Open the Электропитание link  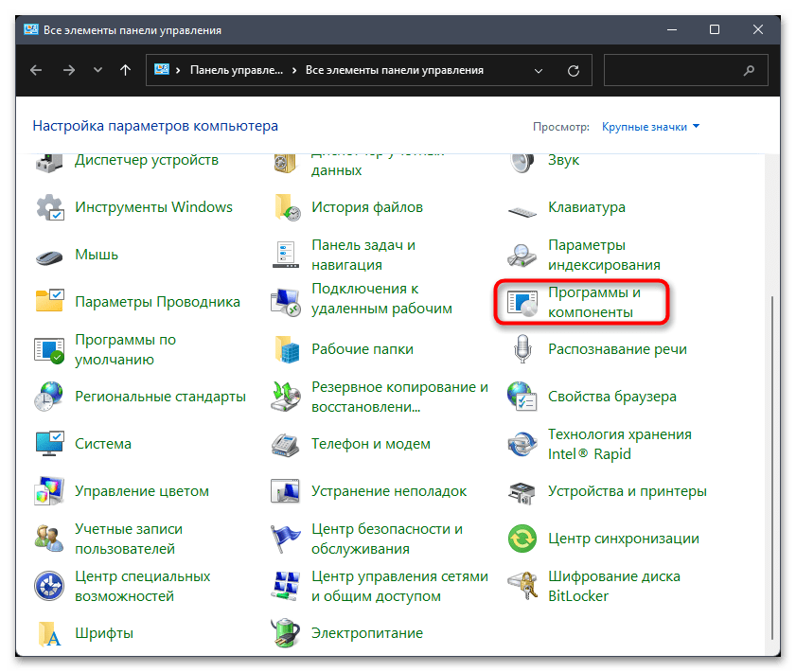tap(367, 633)
